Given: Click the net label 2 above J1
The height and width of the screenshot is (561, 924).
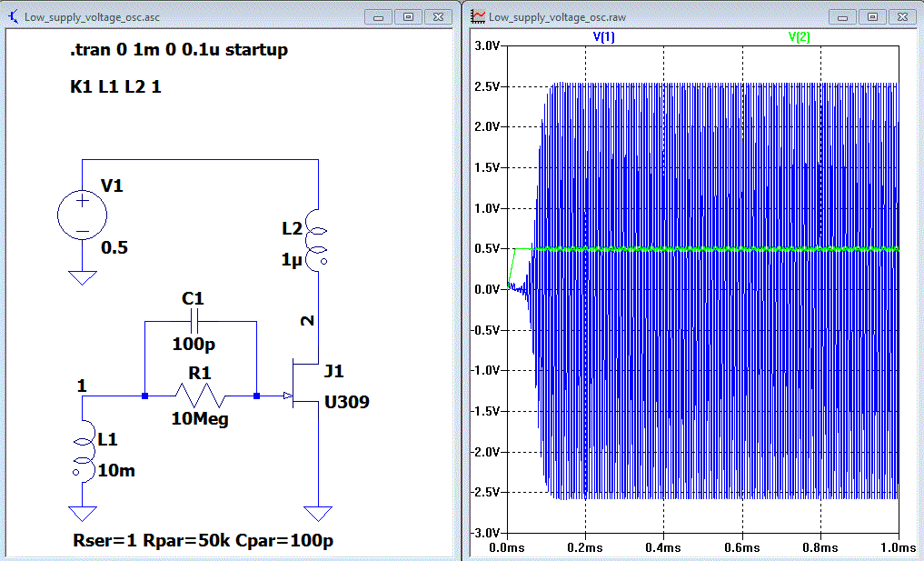Looking at the screenshot, I should click(x=308, y=321).
